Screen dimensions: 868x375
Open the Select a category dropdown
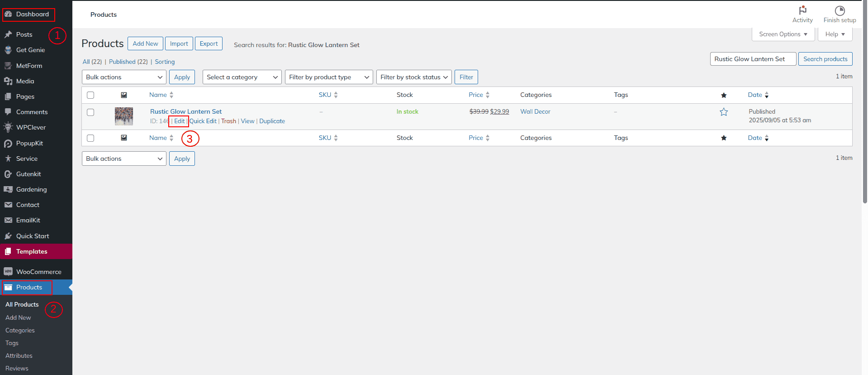coord(242,77)
